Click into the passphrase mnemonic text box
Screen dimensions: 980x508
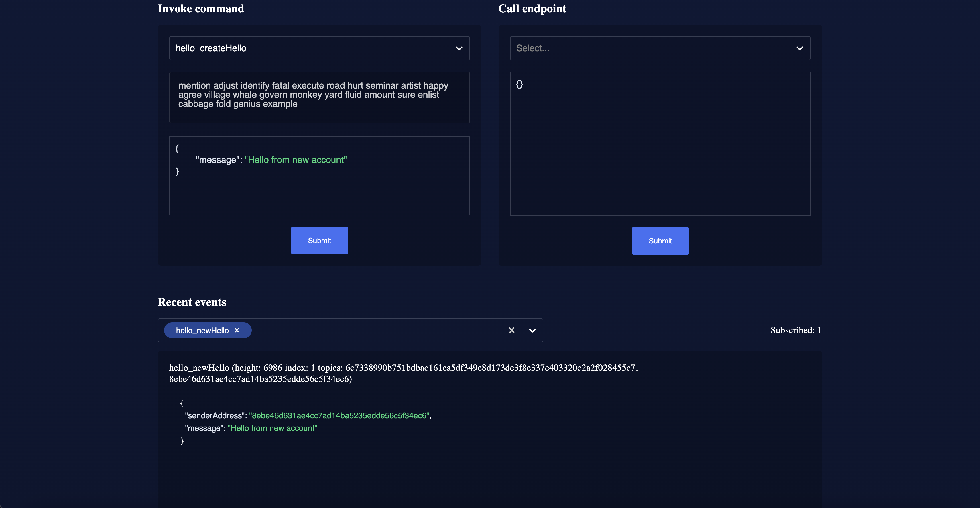319,97
